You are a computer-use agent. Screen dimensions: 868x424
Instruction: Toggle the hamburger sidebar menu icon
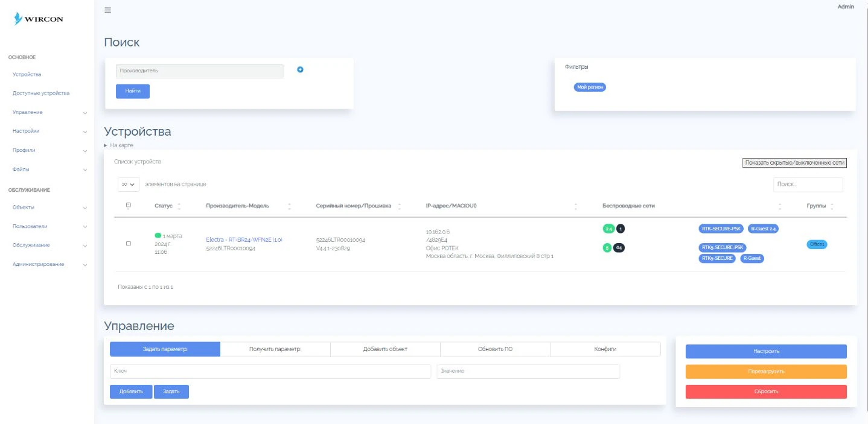[x=108, y=10]
